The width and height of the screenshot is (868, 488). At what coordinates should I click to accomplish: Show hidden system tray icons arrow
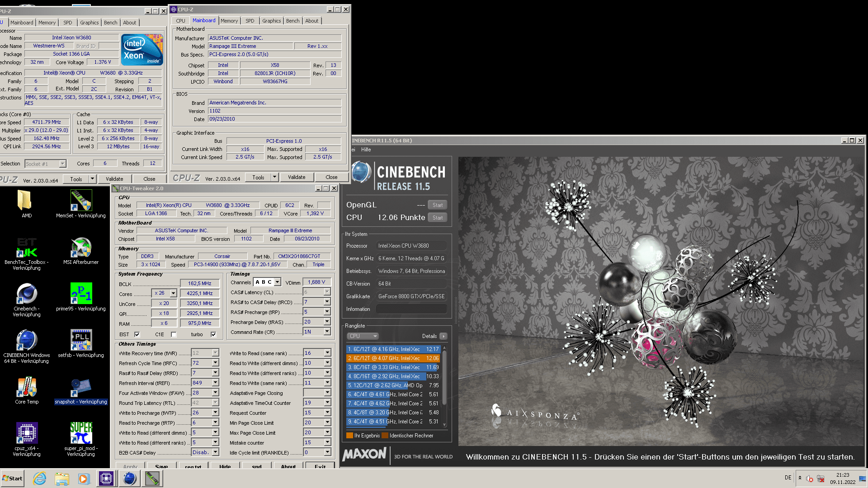point(800,478)
